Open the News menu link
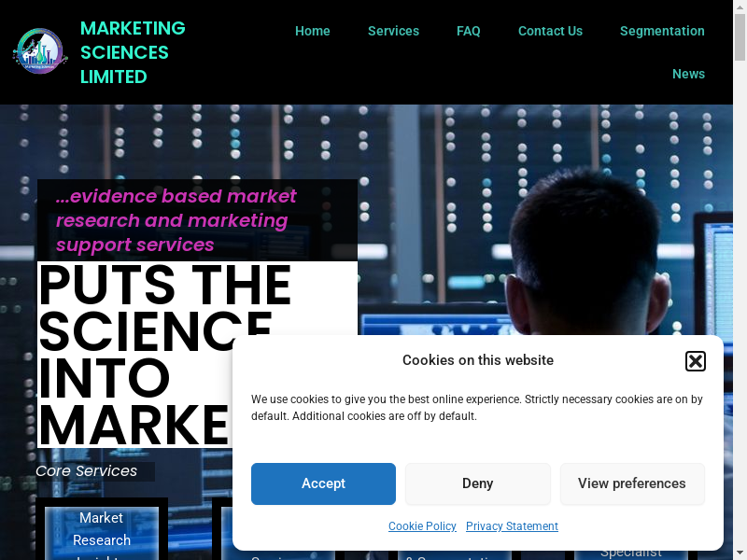This screenshot has height=560, width=747. [688, 74]
